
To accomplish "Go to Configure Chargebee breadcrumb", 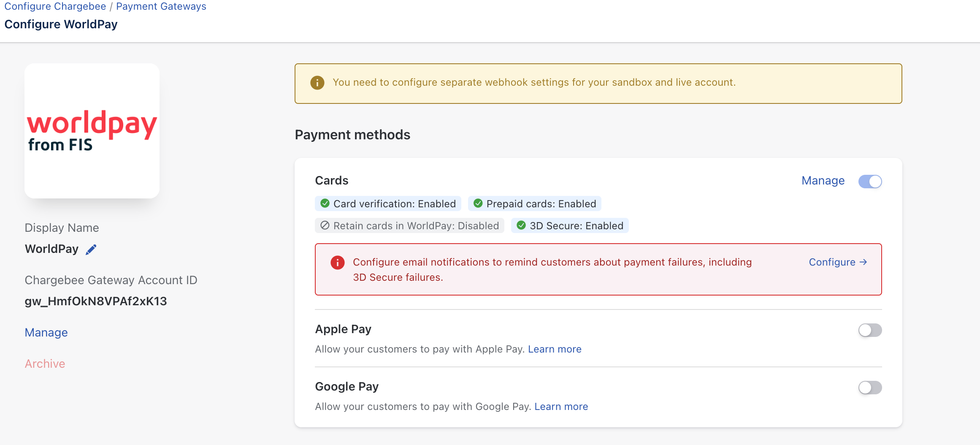I will point(55,6).
